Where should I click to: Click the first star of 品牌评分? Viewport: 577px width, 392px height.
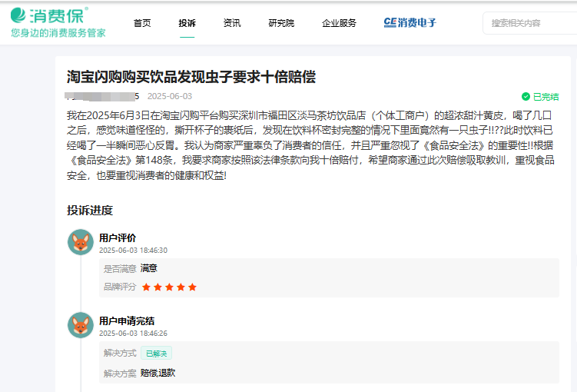[x=146, y=287]
